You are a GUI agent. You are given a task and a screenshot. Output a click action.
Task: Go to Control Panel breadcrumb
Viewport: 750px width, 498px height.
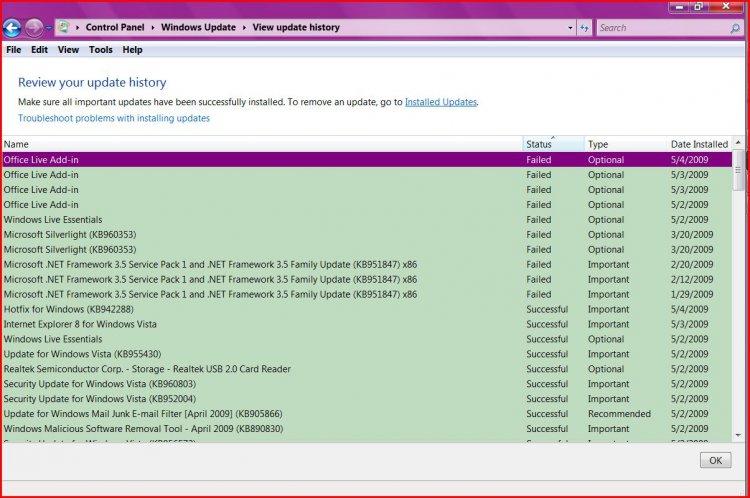coord(115,27)
